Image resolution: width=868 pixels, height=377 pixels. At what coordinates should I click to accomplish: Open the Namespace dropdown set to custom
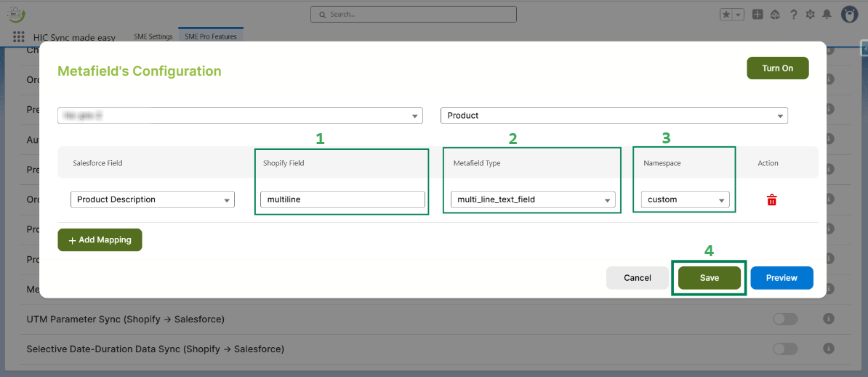click(x=685, y=199)
